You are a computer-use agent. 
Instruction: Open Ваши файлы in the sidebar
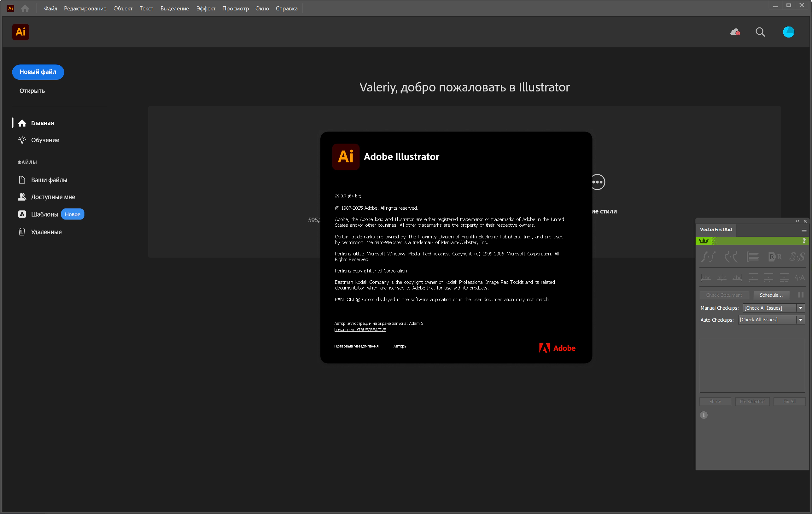(x=43, y=180)
